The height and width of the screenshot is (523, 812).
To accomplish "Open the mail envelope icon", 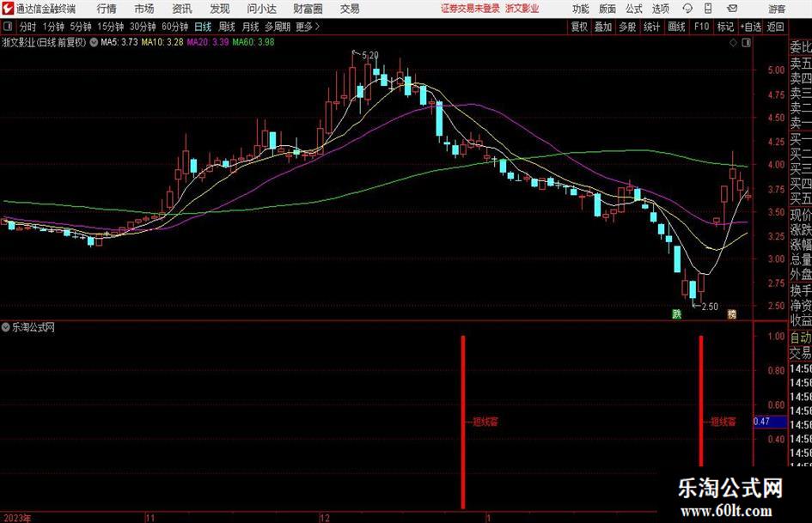I will (732, 9).
